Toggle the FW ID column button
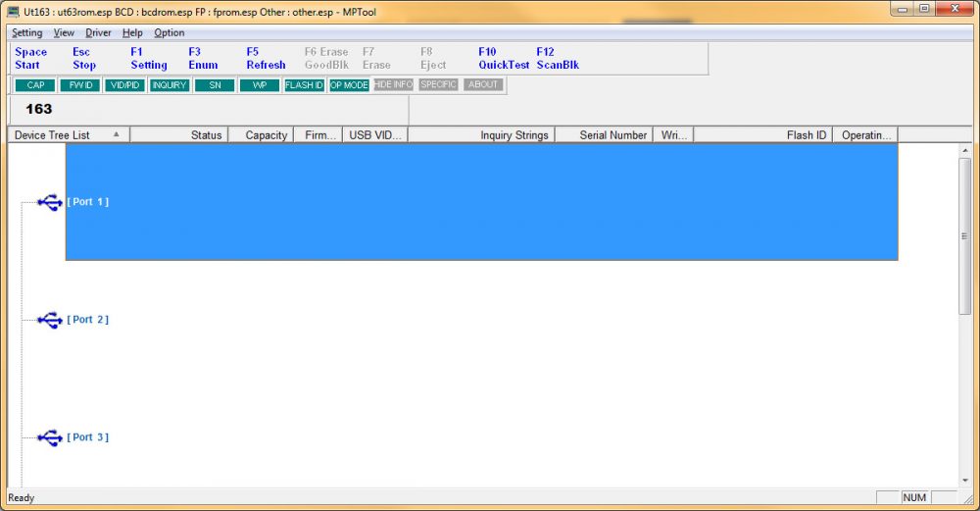 [x=80, y=85]
